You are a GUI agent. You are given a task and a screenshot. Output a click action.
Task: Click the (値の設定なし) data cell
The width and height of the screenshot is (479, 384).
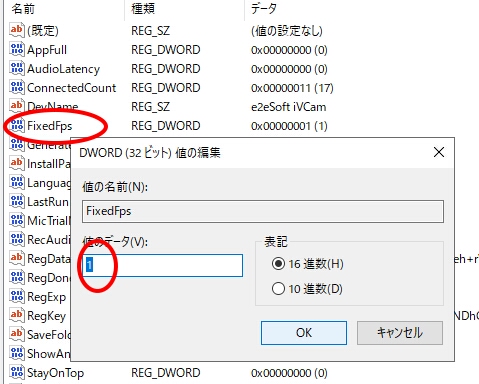tap(287, 31)
